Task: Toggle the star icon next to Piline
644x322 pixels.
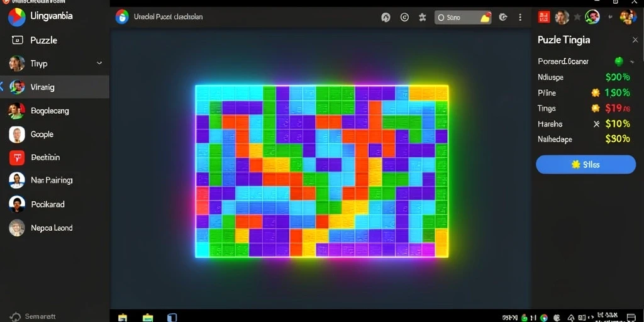Action: 596,93
